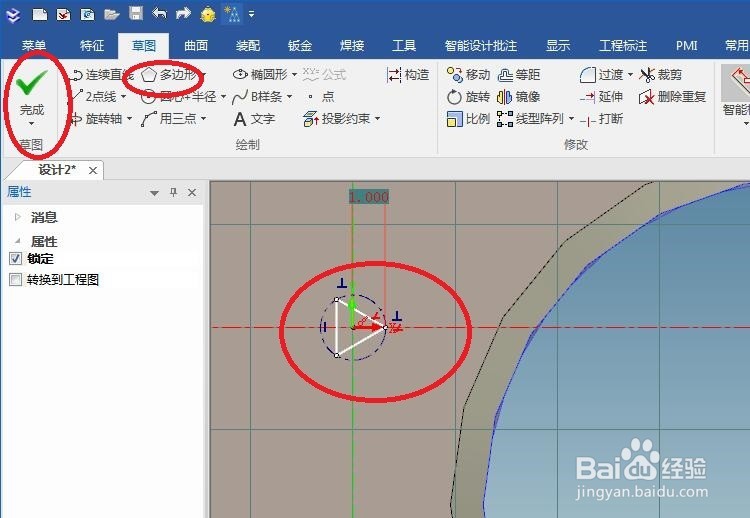
Task: Click the 打断 break tool
Action: pos(601,119)
